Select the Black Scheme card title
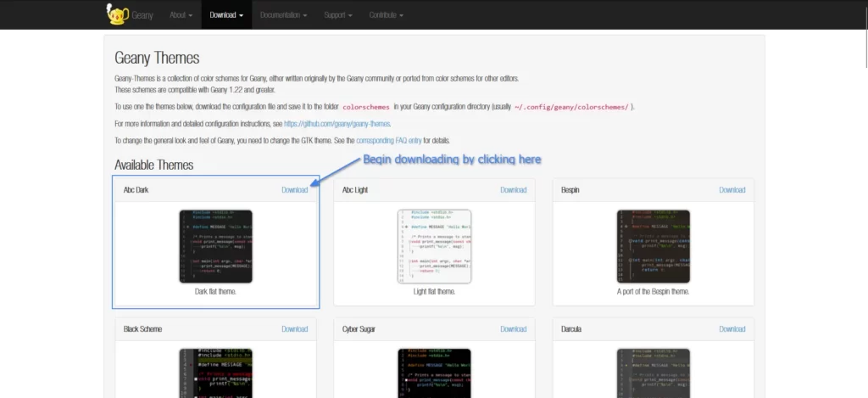Screen dimensions: 868x398 (142, 328)
